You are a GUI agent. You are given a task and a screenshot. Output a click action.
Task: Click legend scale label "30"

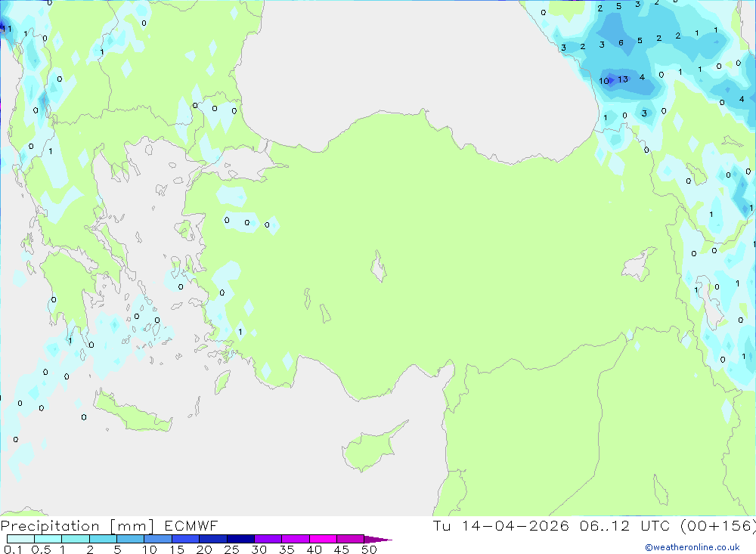coord(259,549)
